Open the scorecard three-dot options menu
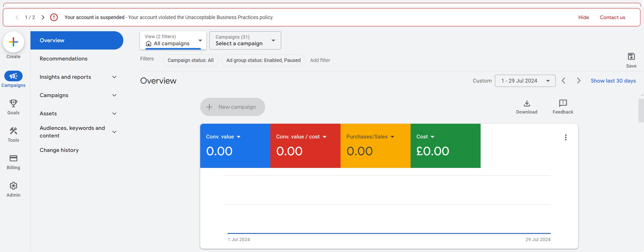644x252 pixels. click(566, 137)
